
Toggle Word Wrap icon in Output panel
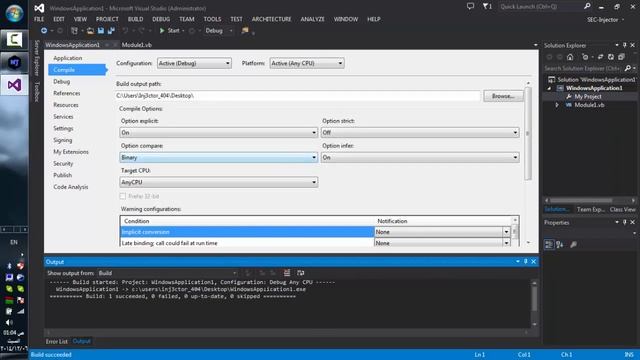(x=300, y=273)
